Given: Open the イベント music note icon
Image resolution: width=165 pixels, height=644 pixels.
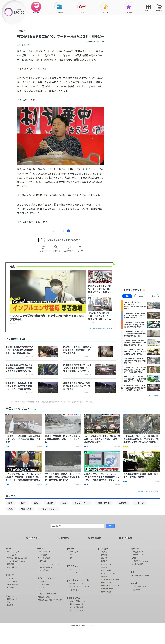Looking at the screenshot, I should (105, 7).
